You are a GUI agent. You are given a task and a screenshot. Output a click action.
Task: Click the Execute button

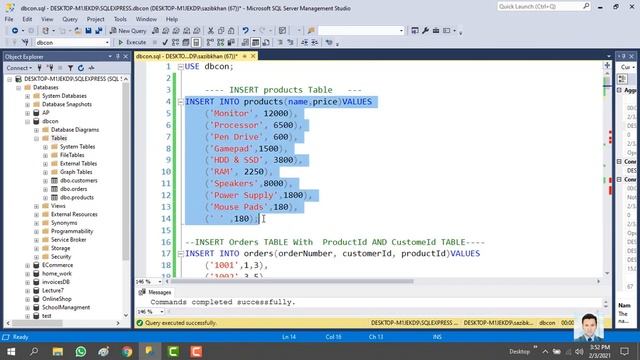[132, 42]
